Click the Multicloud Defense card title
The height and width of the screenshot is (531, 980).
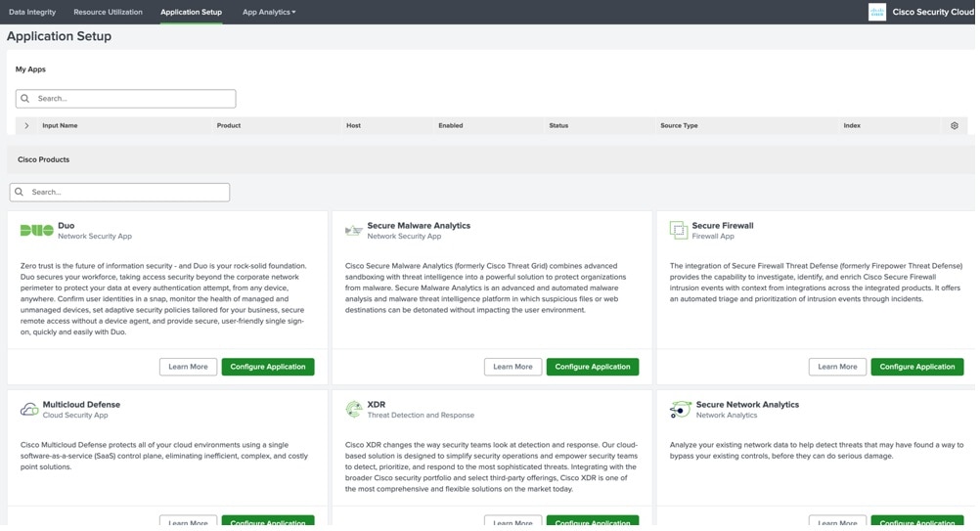pyautogui.click(x=81, y=404)
